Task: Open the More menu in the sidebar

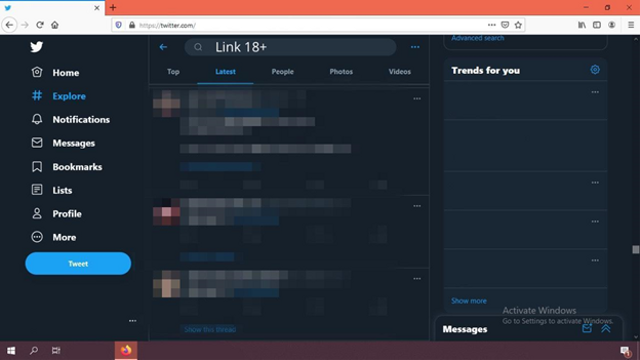Action: [54, 237]
